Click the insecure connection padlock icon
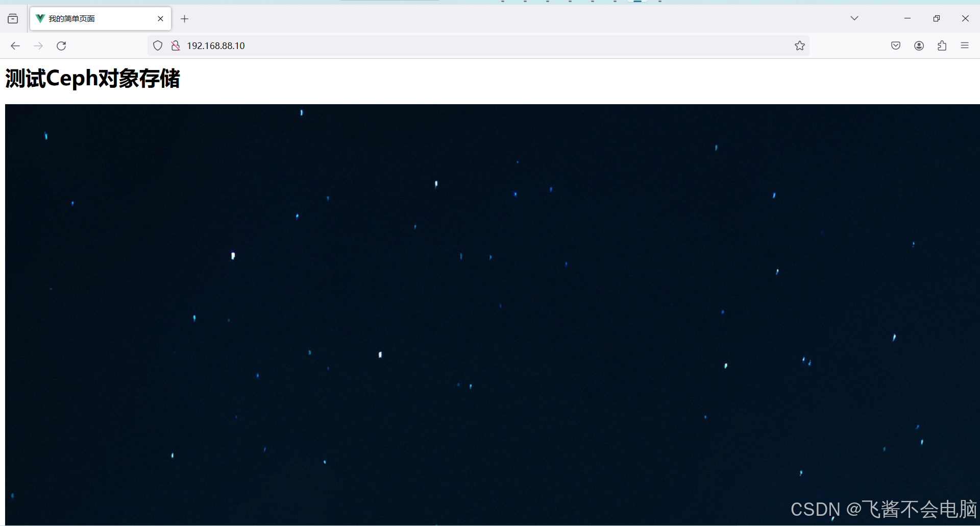Screen dimensions: 980x526 pos(176,46)
